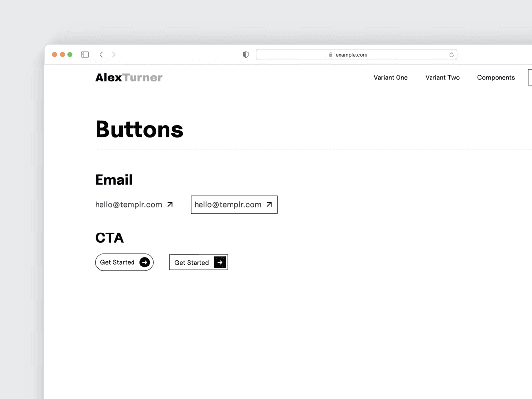Select the Components navigation item
This screenshot has width=532, height=399.
point(496,77)
